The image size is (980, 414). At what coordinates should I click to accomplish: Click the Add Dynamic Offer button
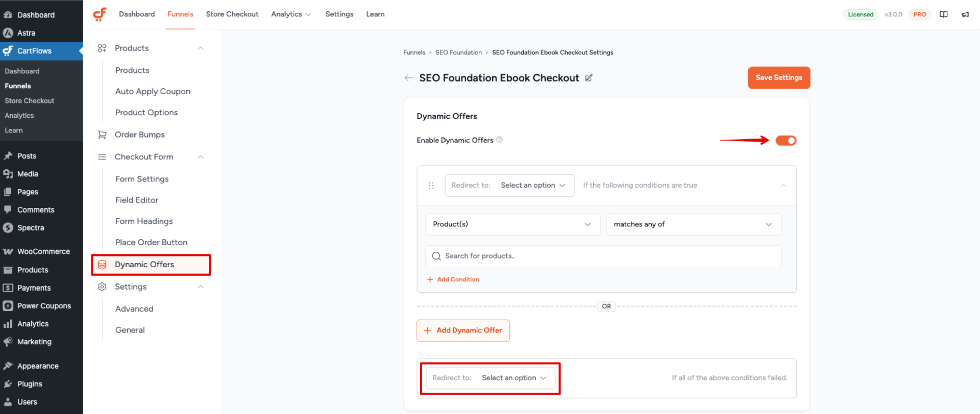(x=463, y=330)
